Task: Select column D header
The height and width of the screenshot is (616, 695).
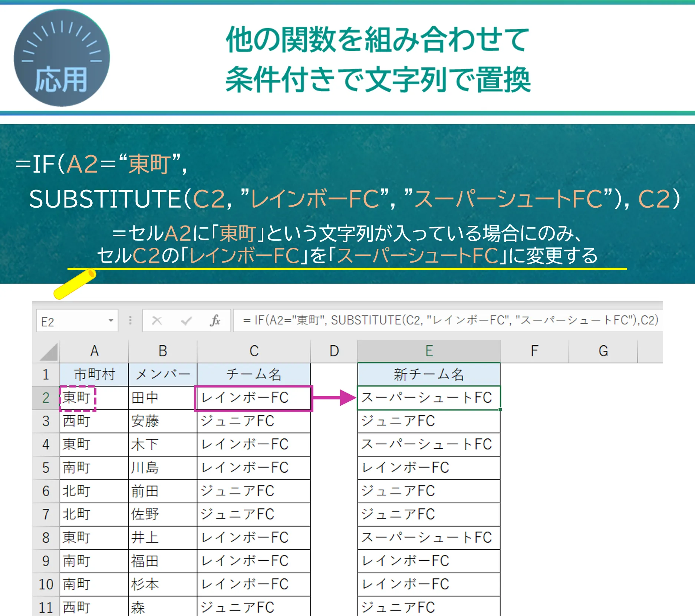Action: point(334,351)
